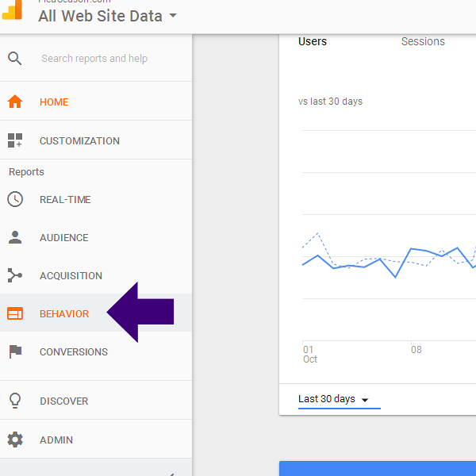This screenshot has height=476, width=476.
Task: Click the Behavior window icon
Action: (14, 313)
